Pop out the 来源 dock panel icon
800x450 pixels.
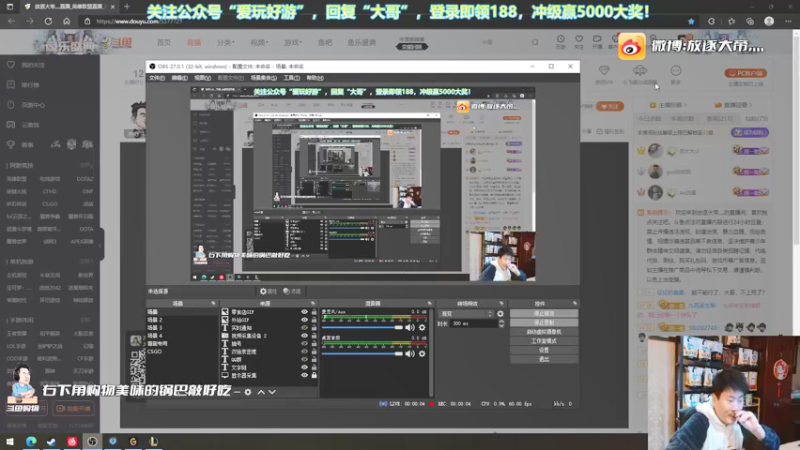313,304
